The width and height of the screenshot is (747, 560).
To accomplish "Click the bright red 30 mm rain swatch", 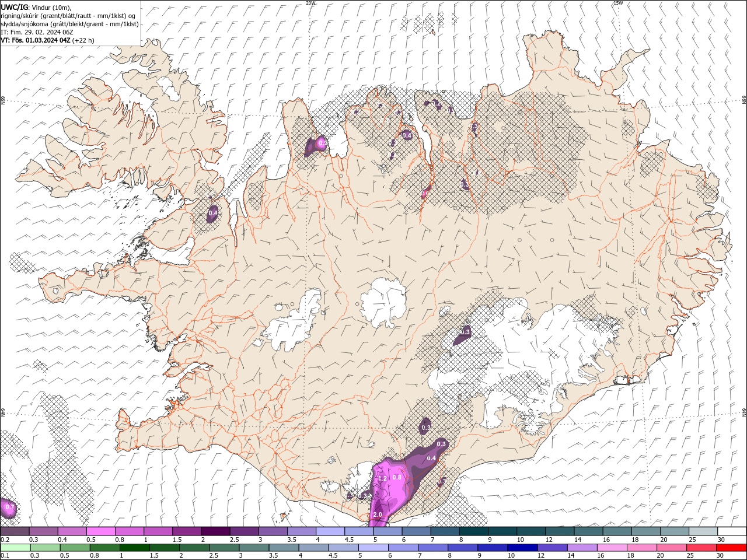I will [732, 548].
